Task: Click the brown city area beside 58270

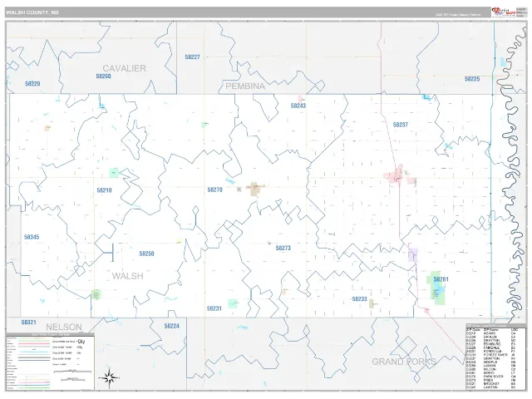Action: click(x=255, y=189)
